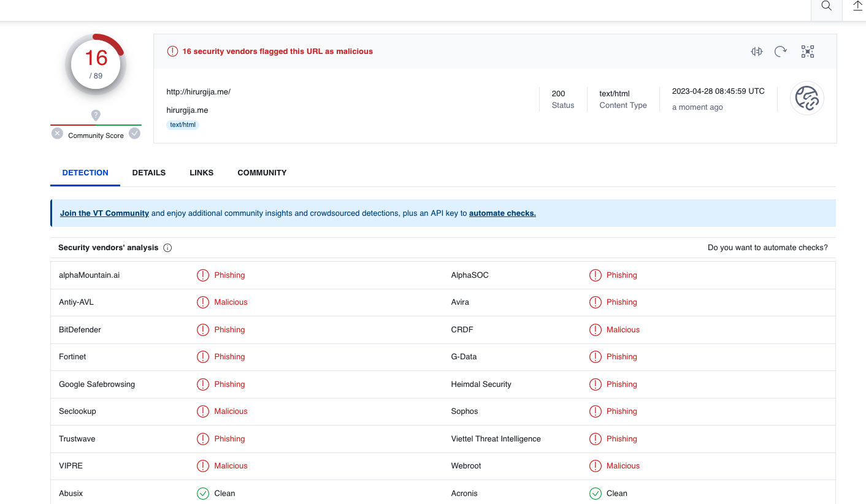This screenshot has width=866, height=504.
Task: Click the text/html Content Type value
Action: pos(615,94)
